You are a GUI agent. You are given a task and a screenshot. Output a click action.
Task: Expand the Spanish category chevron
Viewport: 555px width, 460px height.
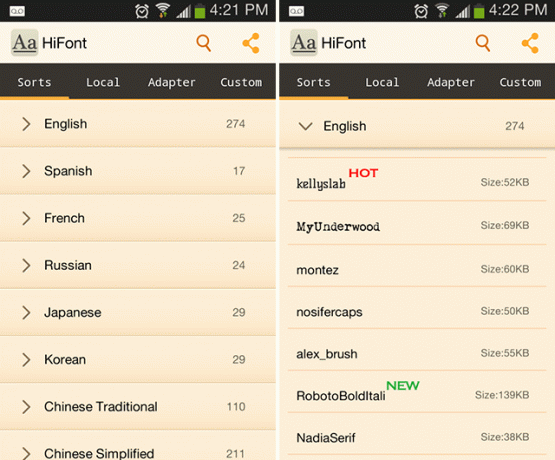(x=26, y=171)
